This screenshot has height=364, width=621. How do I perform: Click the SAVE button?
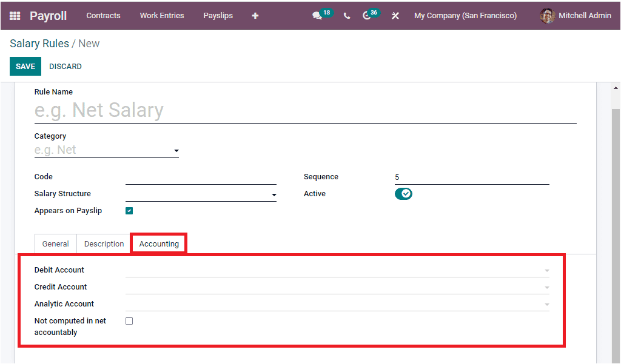(25, 66)
